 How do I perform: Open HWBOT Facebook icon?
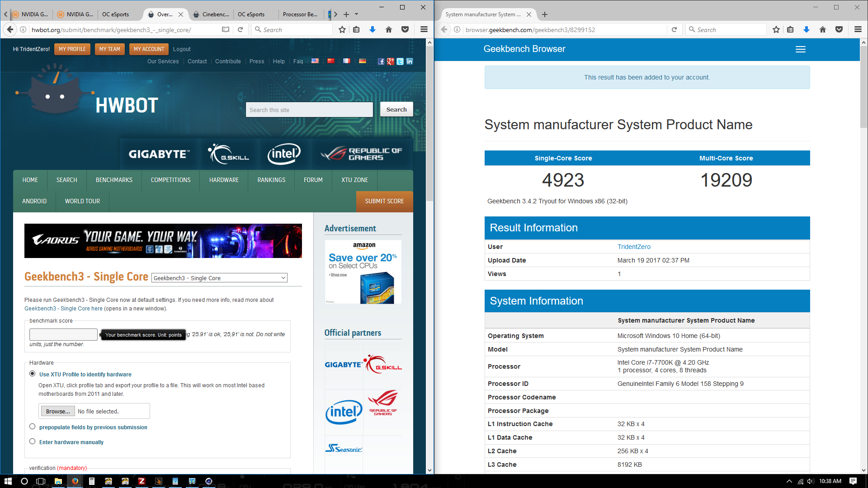[x=381, y=61]
